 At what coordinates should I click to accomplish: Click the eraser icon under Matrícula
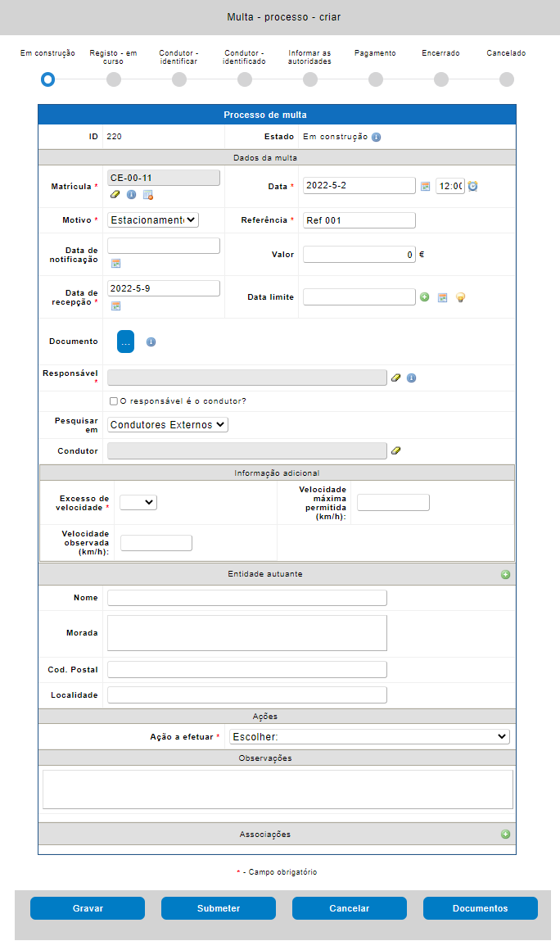[115, 194]
